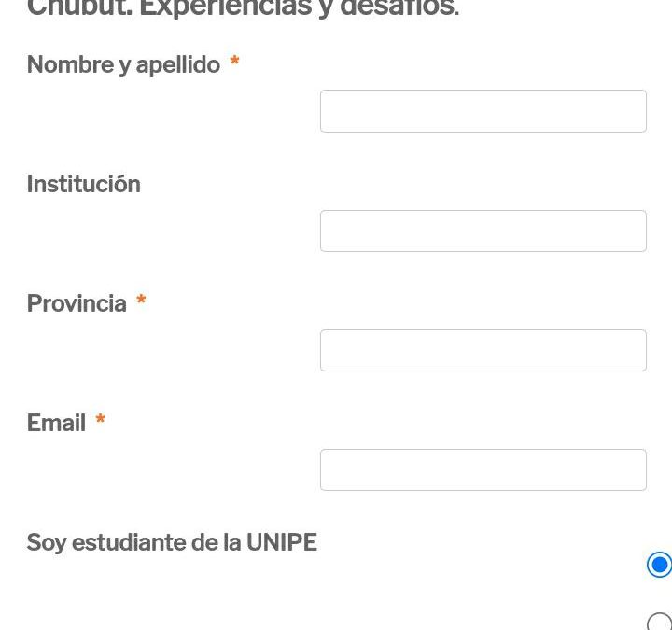Choose the unselected bottom radio button
672x630 pixels.
[659, 623]
